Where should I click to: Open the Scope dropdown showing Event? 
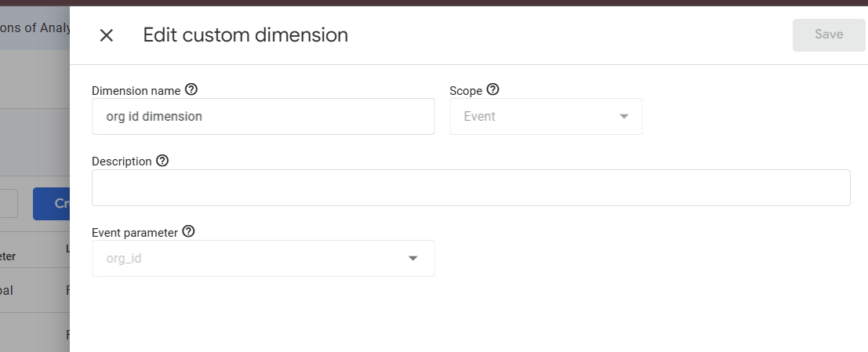click(x=546, y=116)
